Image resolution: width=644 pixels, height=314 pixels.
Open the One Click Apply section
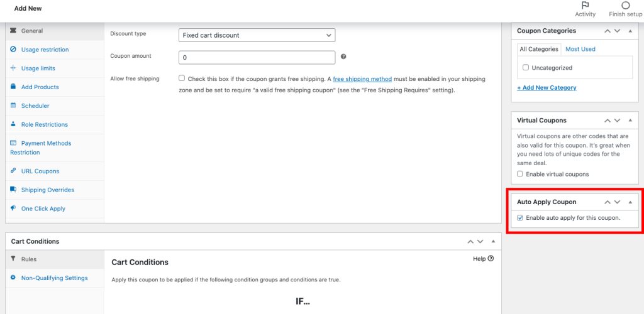pyautogui.click(x=55, y=208)
